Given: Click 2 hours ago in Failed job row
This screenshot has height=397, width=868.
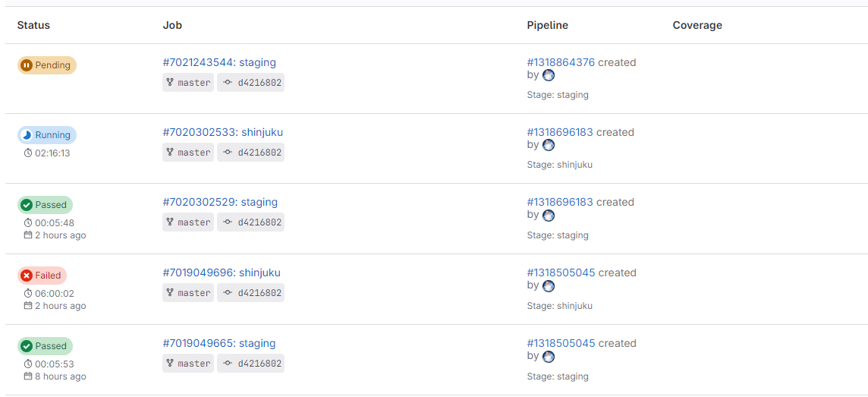Looking at the screenshot, I should (61, 305).
